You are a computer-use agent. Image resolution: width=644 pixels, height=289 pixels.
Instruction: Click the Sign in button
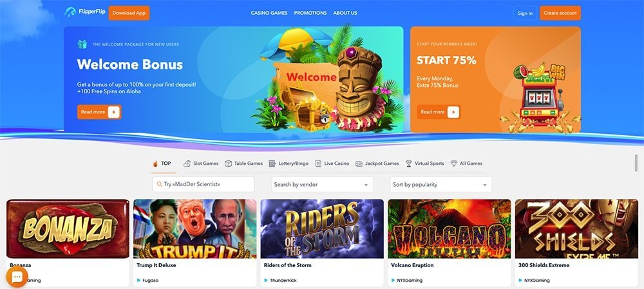click(525, 13)
